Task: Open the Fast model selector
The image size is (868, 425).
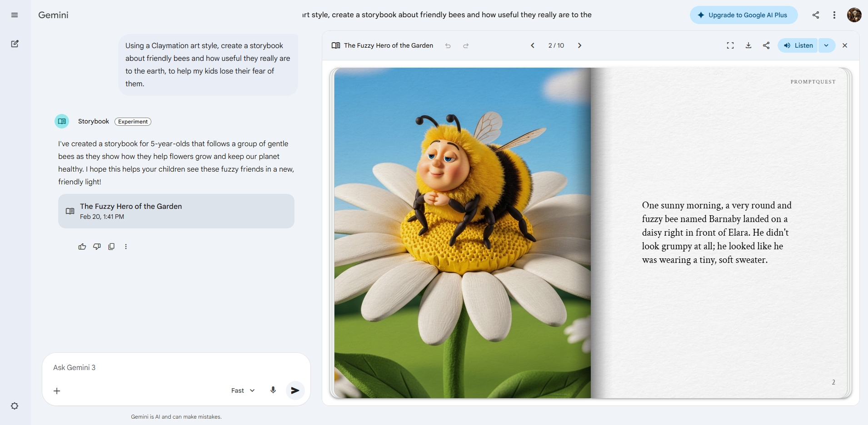Action: tap(243, 390)
